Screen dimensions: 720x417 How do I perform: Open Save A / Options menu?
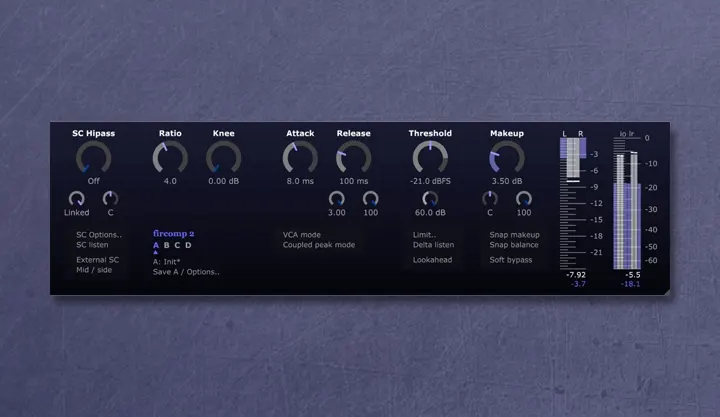186,271
